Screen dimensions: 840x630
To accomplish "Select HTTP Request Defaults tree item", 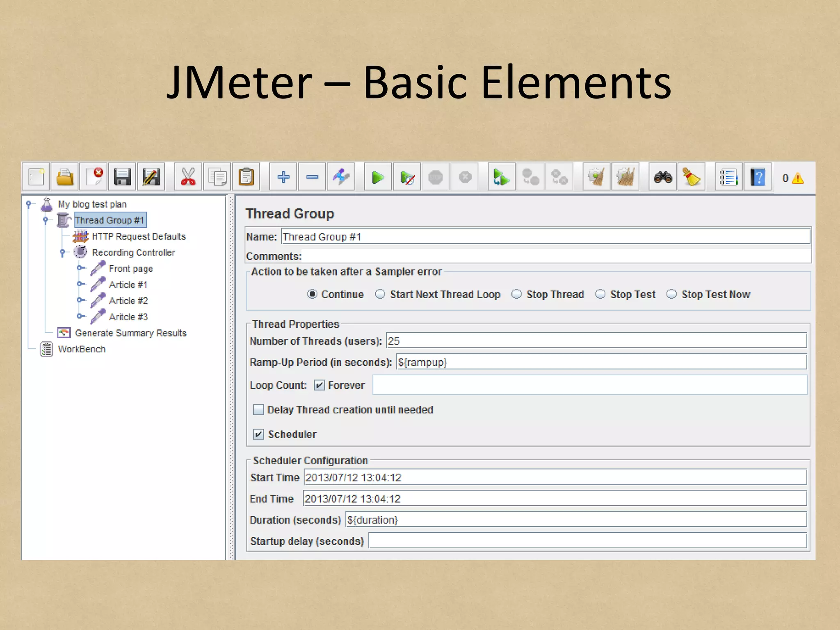I will point(139,237).
